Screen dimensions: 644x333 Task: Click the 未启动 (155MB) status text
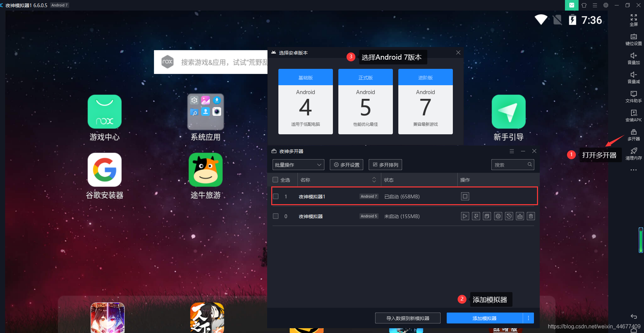pos(402,216)
